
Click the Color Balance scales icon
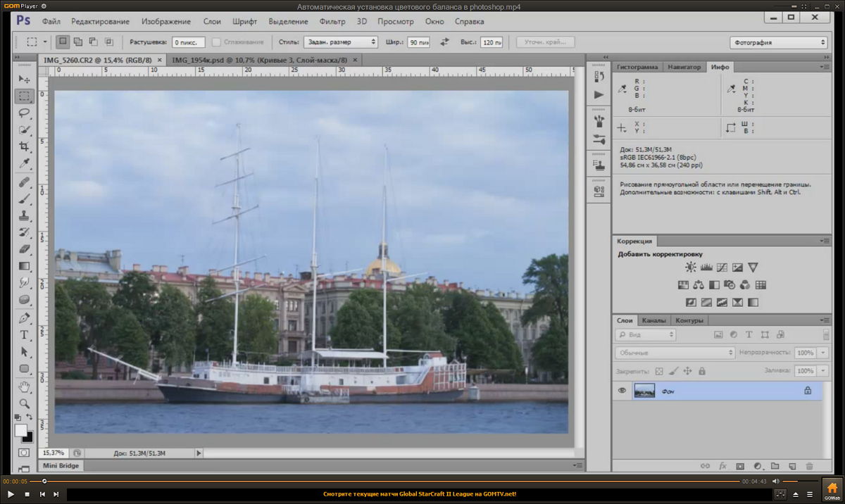pyautogui.click(x=699, y=285)
